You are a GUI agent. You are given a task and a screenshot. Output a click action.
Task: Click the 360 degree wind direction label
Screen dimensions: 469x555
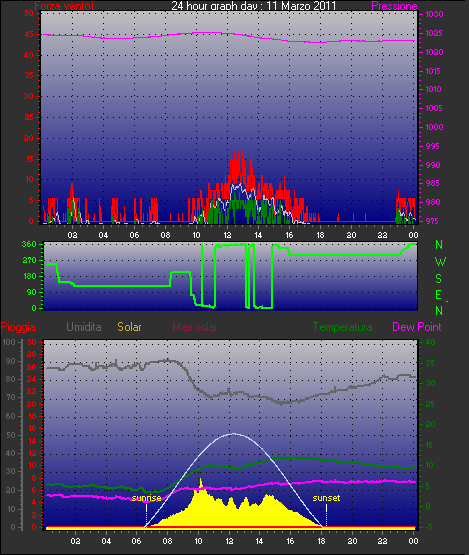pos(29,244)
